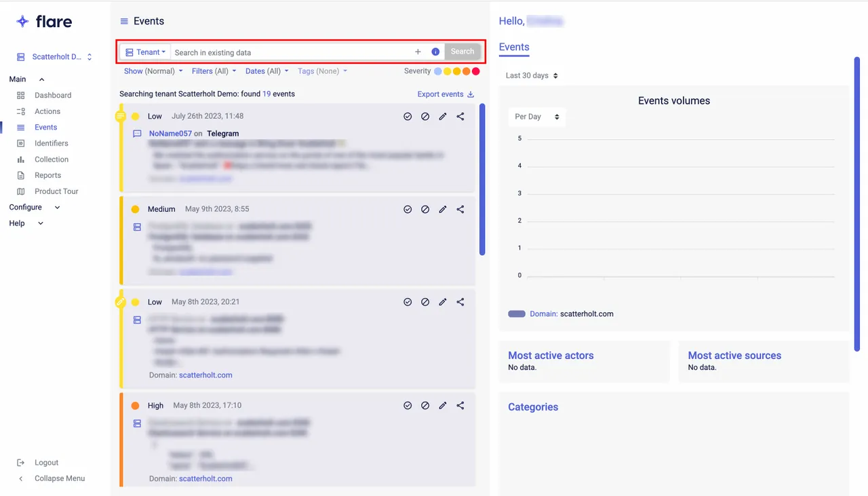Viewport: 868px width, 496px height.
Task: Click the block icon on the May 9th event
Action: [425, 209]
